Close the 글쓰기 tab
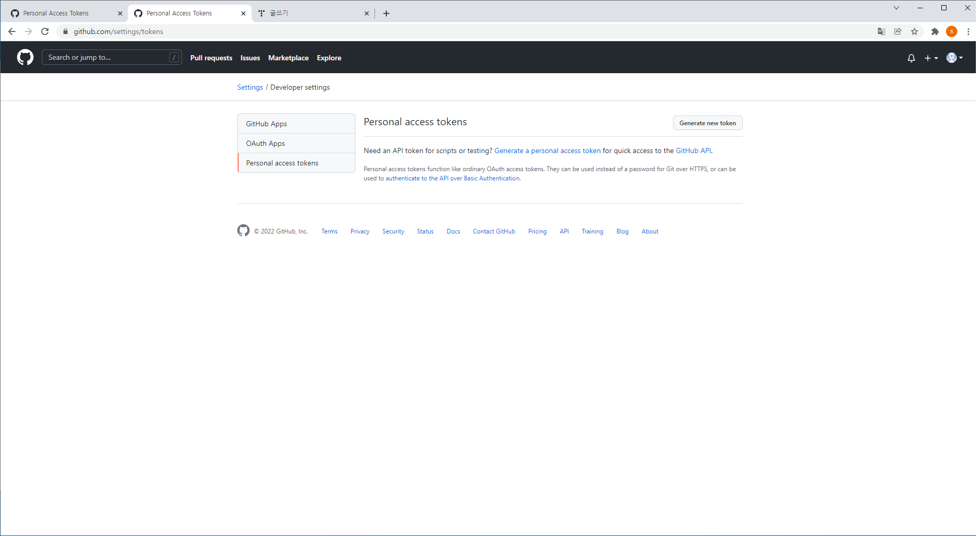The width and height of the screenshot is (980, 536). pos(367,13)
